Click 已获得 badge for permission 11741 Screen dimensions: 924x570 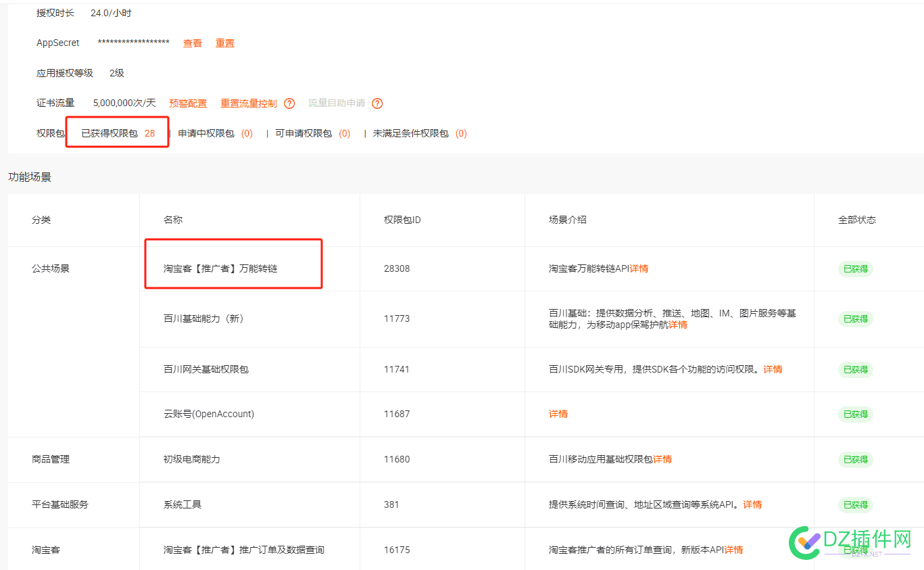(x=856, y=370)
